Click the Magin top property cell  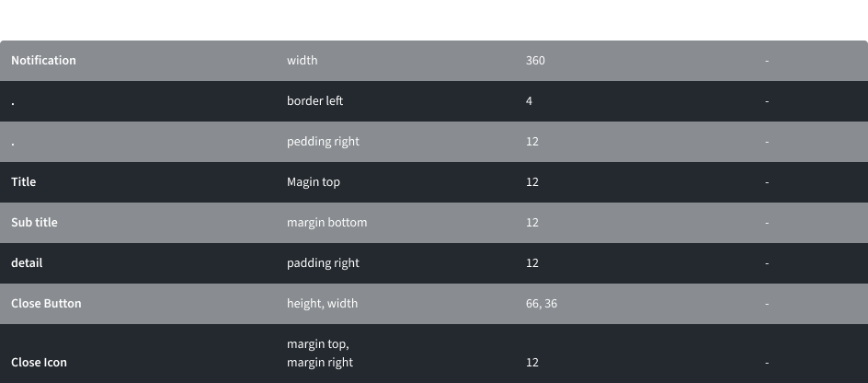click(314, 182)
